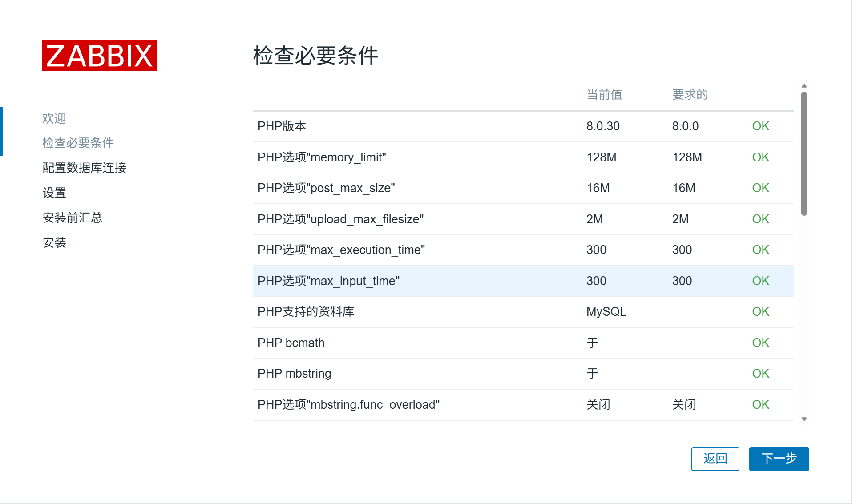Select the 检查必要条件 sidebar step

pyautogui.click(x=78, y=143)
